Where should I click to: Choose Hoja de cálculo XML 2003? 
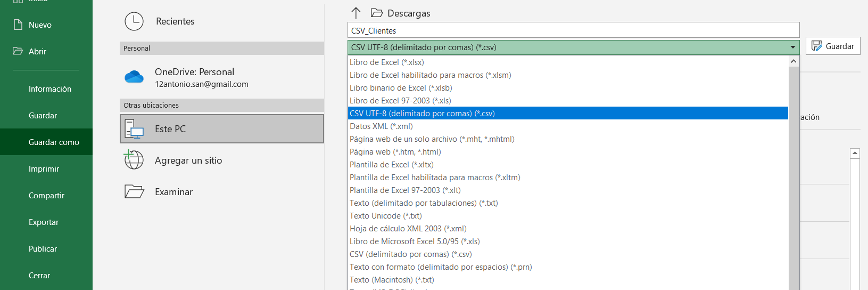568,229
